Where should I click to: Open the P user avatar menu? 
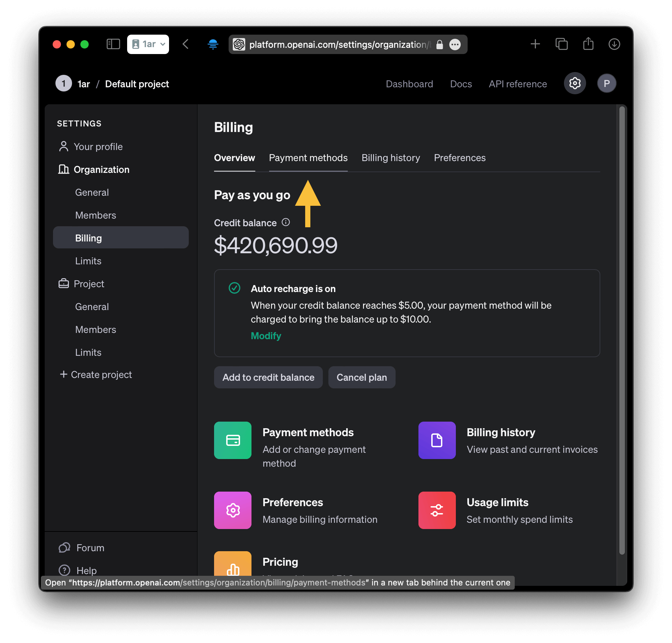[x=607, y=83]
